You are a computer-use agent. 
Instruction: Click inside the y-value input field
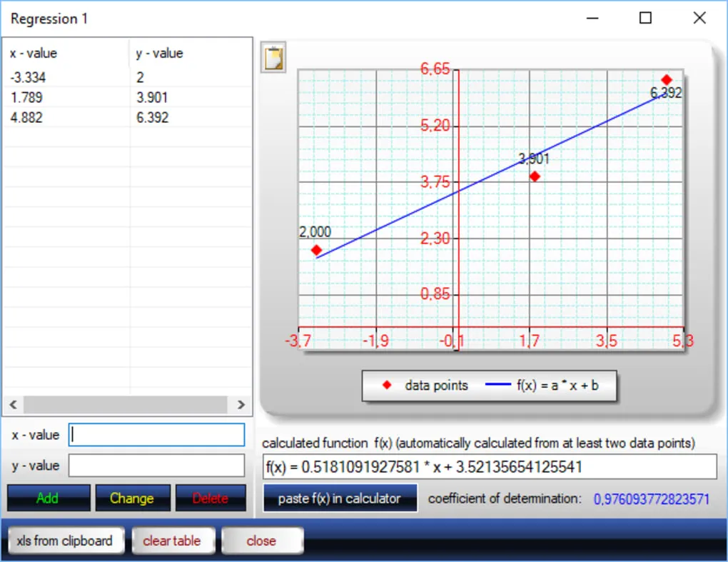(x=156, y=465)
